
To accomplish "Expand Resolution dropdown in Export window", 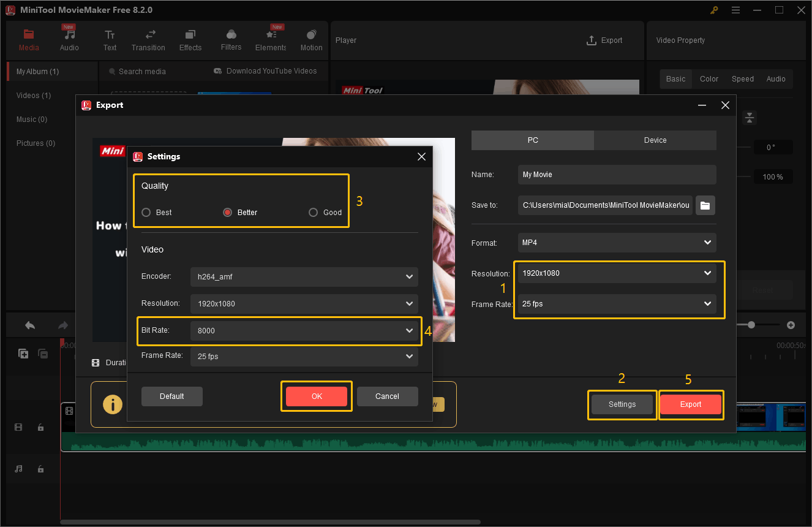I will click(x=617, y=273).
